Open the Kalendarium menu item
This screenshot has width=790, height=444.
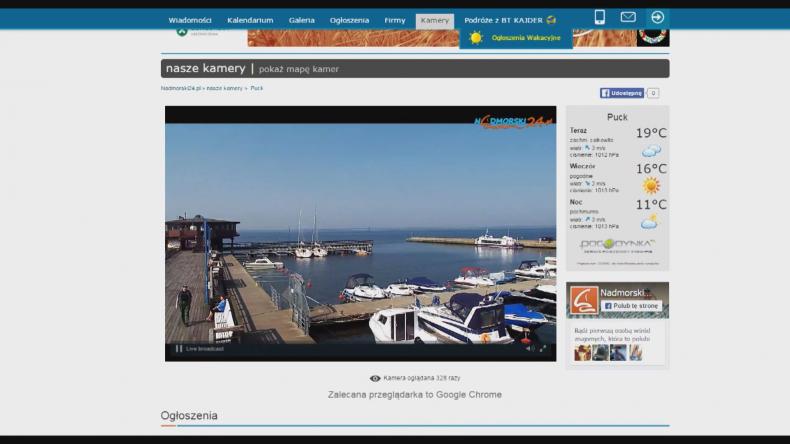click(250, 20)
